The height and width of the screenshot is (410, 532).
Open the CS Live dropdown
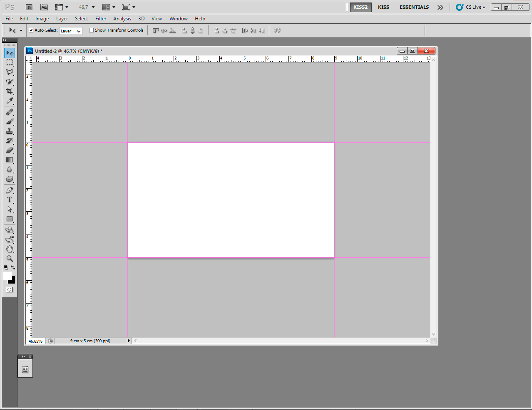[x=471, y=7]
